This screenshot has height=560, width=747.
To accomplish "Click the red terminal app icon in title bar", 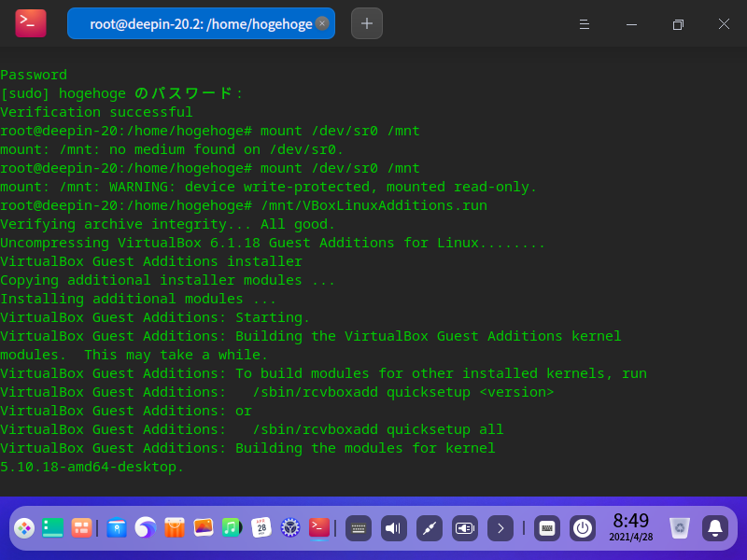I will tap(31, 23).
